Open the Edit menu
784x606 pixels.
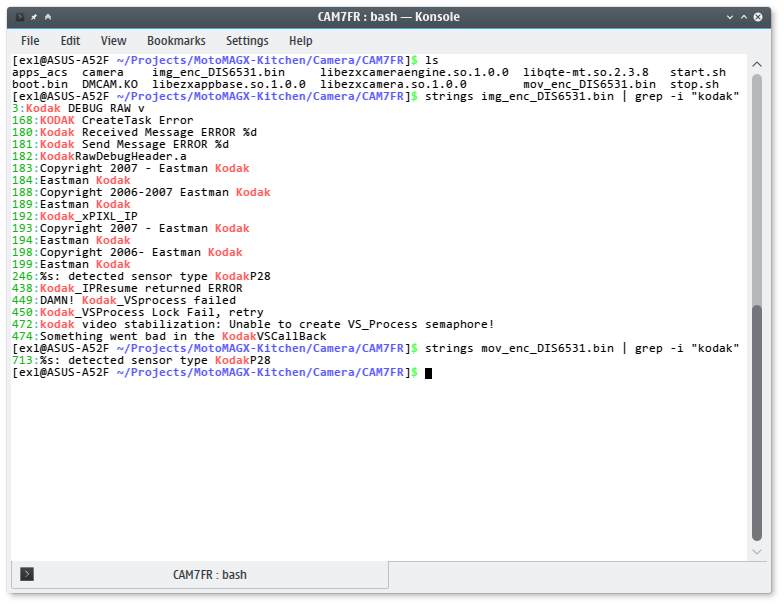[x=70, y=40]
